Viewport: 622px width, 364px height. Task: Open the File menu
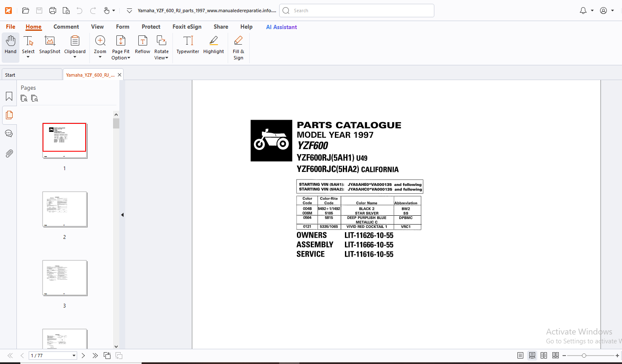click(x=11, y=27)
